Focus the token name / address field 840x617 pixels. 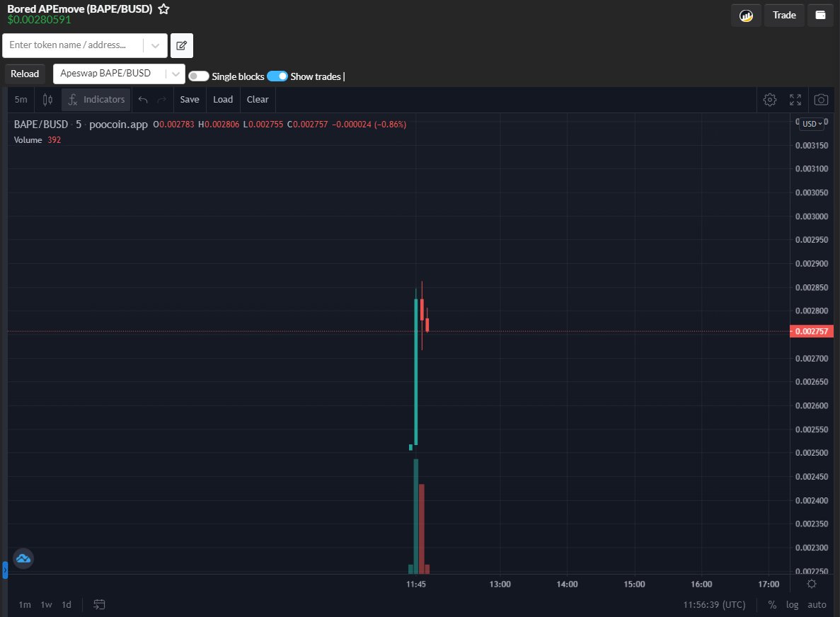(x=72, y=45)
